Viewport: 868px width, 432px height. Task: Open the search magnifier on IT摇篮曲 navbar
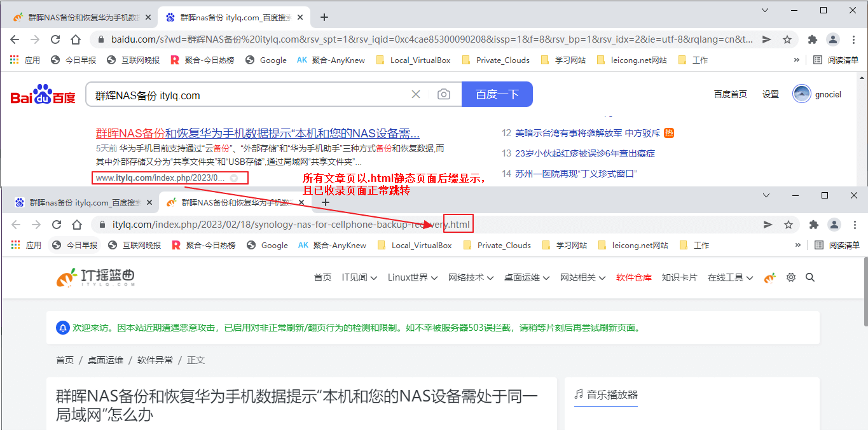click(810, 277)
